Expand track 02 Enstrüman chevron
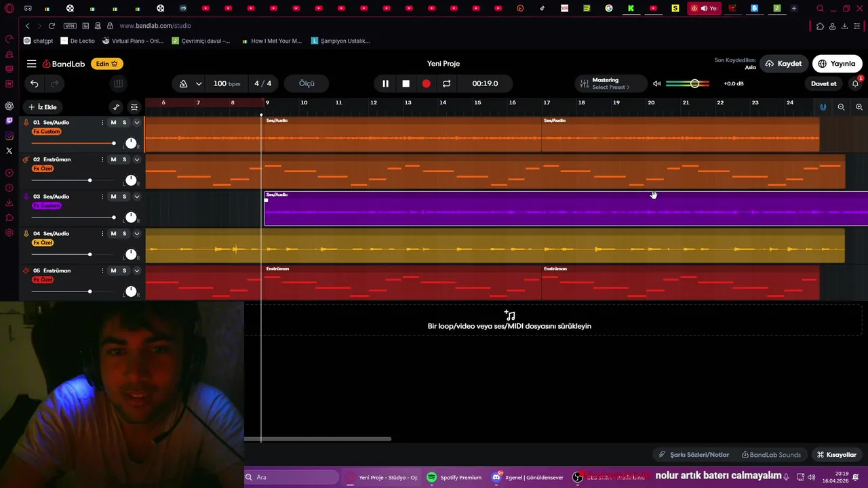The height and width of the screenshot is (488, 868). pyautogui.click(x=136, y=159)
